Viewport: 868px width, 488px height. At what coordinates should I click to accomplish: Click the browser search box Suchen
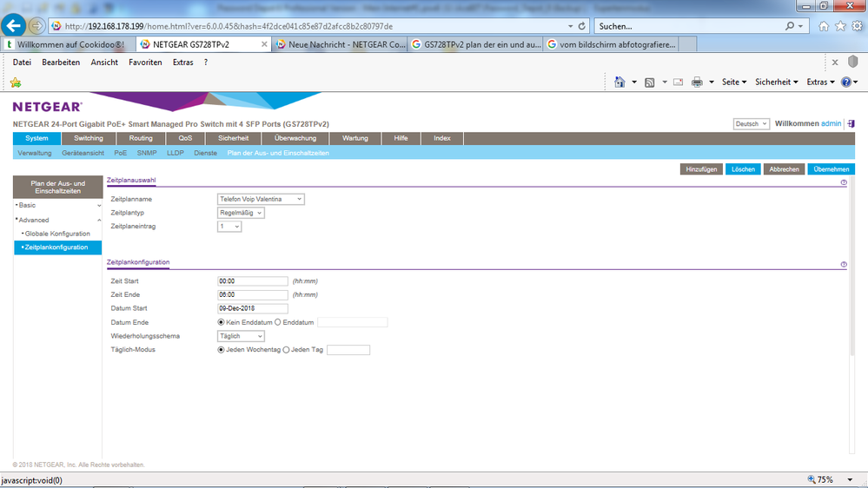(x=689, y=26)
